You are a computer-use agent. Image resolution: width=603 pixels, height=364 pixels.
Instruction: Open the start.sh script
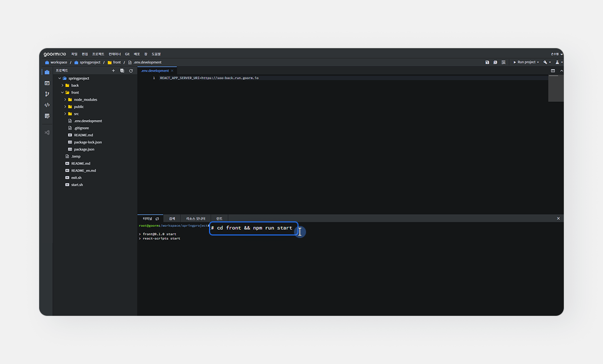77,185
